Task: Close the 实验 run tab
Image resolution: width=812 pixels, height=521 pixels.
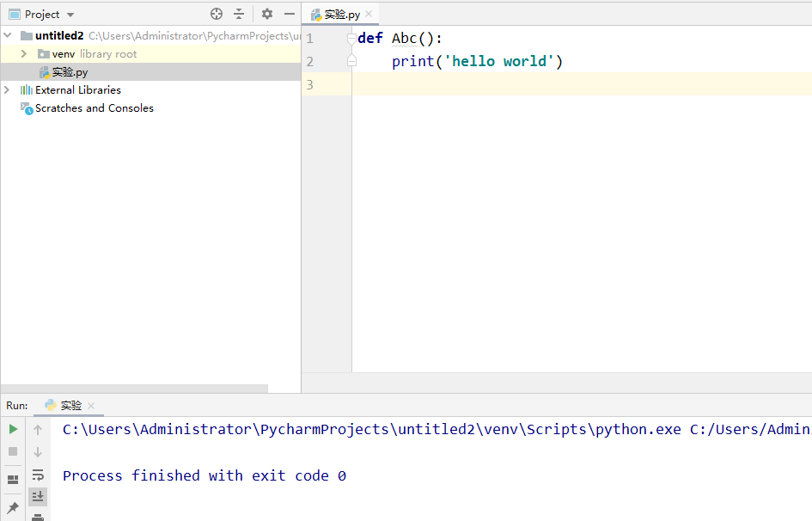Action: click(91, 406)
